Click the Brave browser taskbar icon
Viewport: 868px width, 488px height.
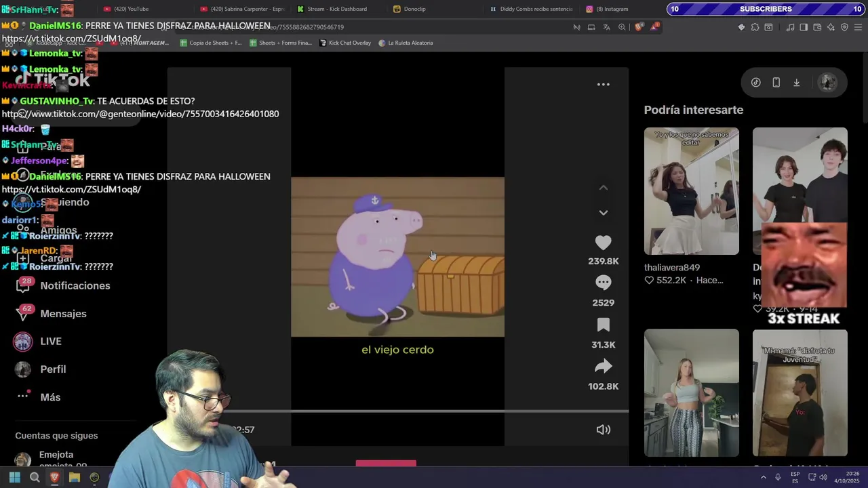[x=55, y=477]
